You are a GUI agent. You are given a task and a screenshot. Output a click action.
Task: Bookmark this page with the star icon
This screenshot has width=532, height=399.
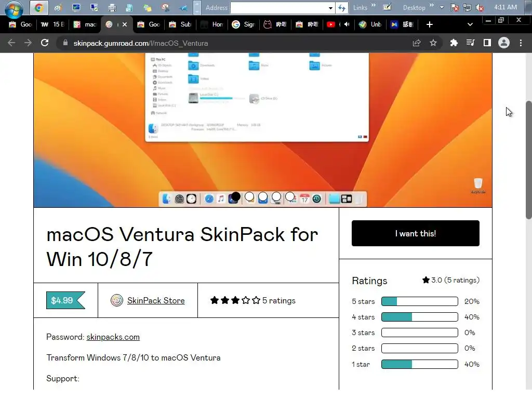[433, 43]
